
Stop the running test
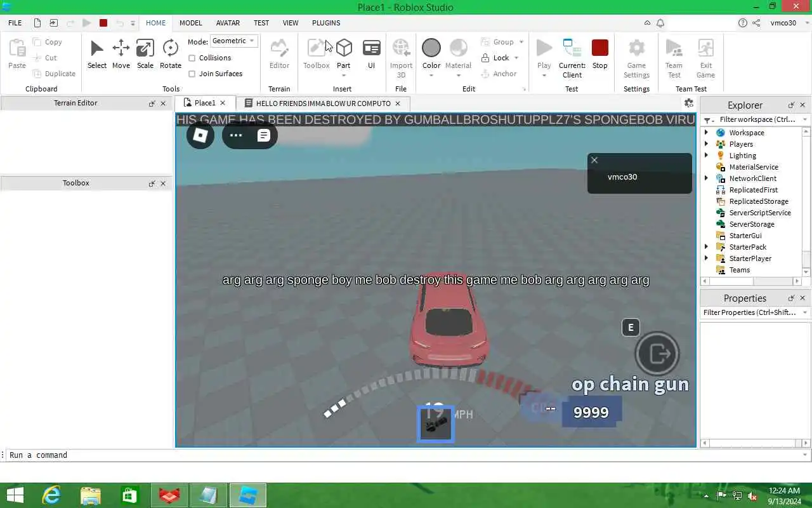tap(599, 54)
